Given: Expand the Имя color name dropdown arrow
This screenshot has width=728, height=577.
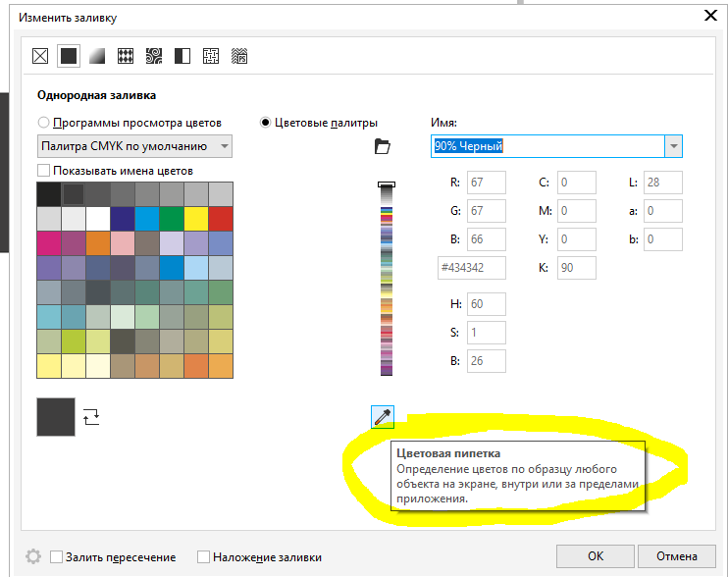Looking at the screenshot, I should pyautogui.click(x=674, y=146).
